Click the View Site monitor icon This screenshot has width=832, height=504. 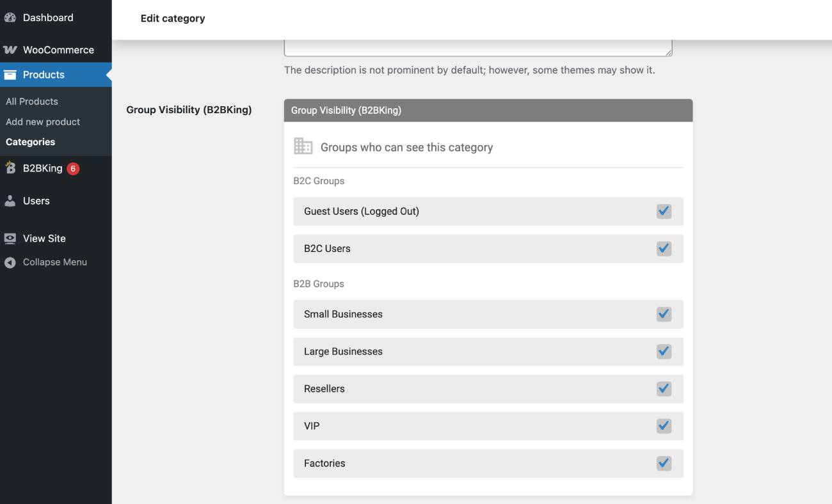[10, 239]
